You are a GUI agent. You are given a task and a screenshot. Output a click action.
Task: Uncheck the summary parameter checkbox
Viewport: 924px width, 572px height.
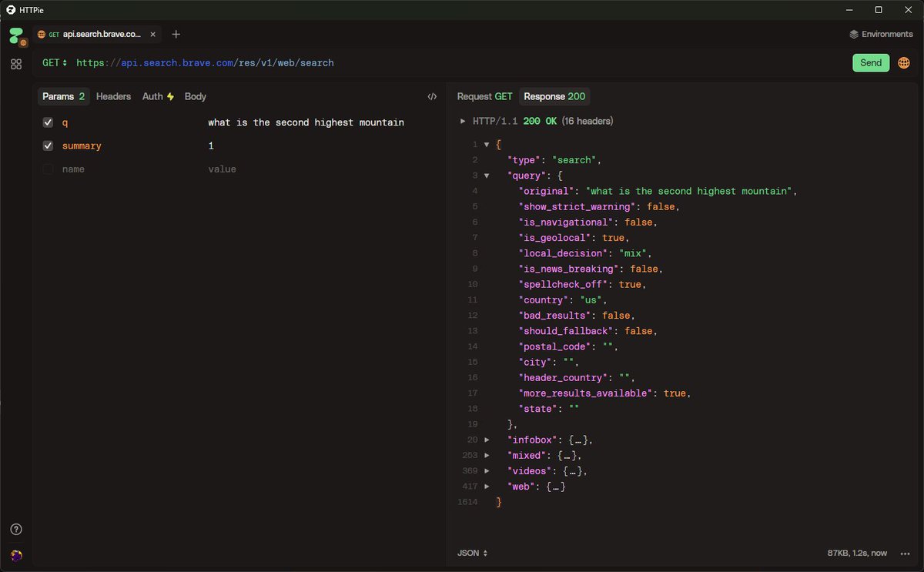point(48,146)
